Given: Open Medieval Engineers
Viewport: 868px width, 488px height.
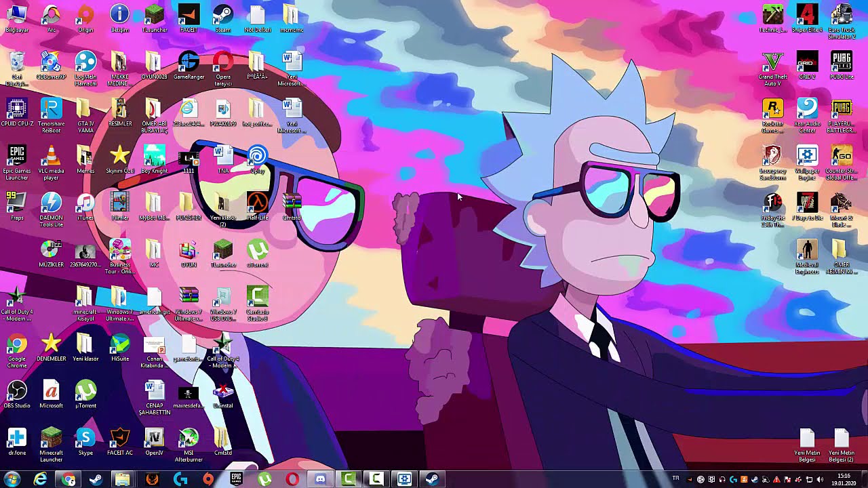Looking at the screenshot, I should (807, 256).
